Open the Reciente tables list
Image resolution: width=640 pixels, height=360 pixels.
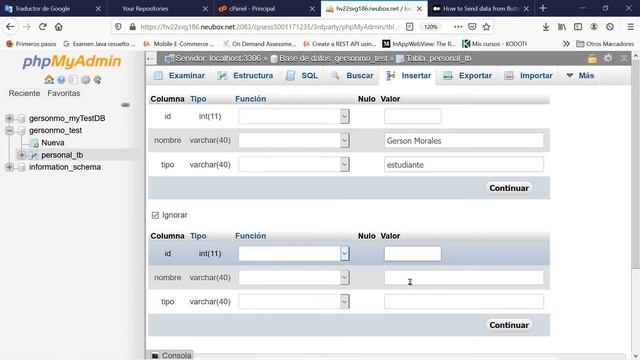[x=24, y=93]
